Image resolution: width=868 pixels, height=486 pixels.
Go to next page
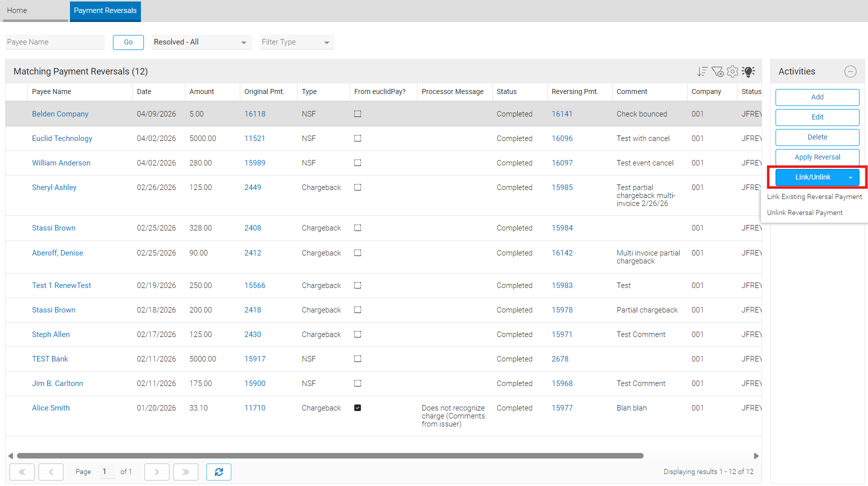click(157, 472)
